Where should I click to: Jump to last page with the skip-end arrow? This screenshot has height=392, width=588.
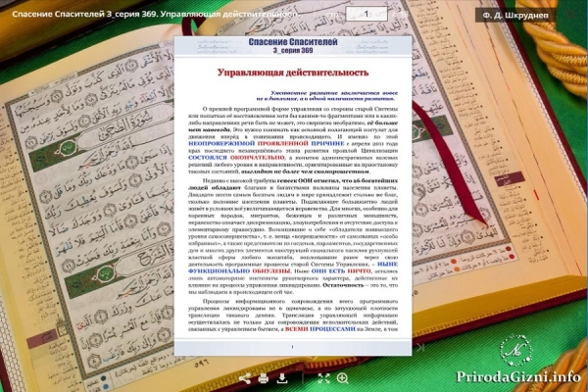click(420, 347)
